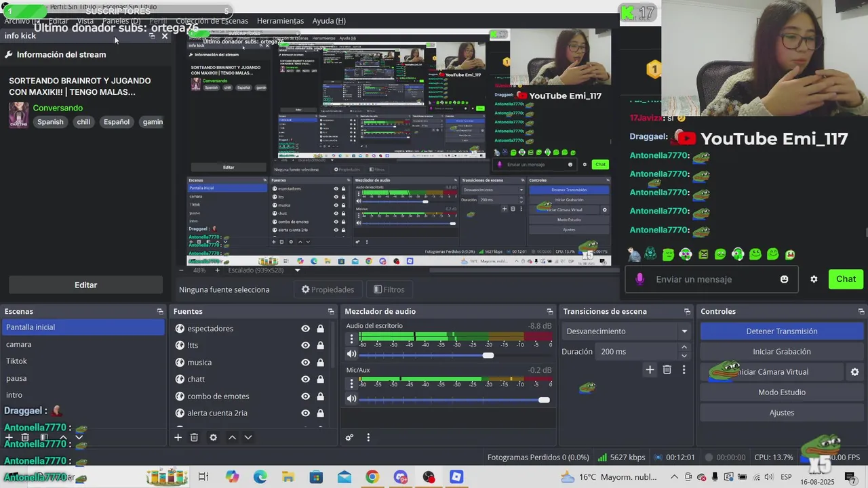Zoom in the preview with plus
This screenshot has height=488, width=868.
(x=217, y=270)
